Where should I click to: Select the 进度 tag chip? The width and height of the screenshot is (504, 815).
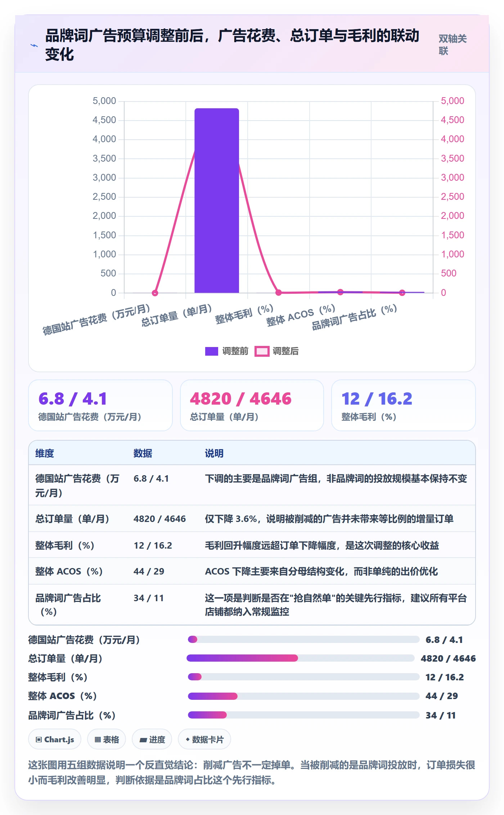[152, 739]
